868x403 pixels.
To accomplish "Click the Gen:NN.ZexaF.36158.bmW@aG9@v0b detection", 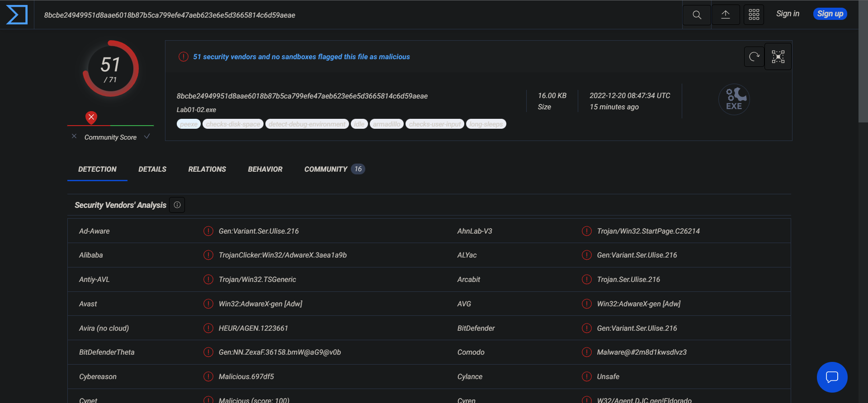I will (x=280, y=352).
